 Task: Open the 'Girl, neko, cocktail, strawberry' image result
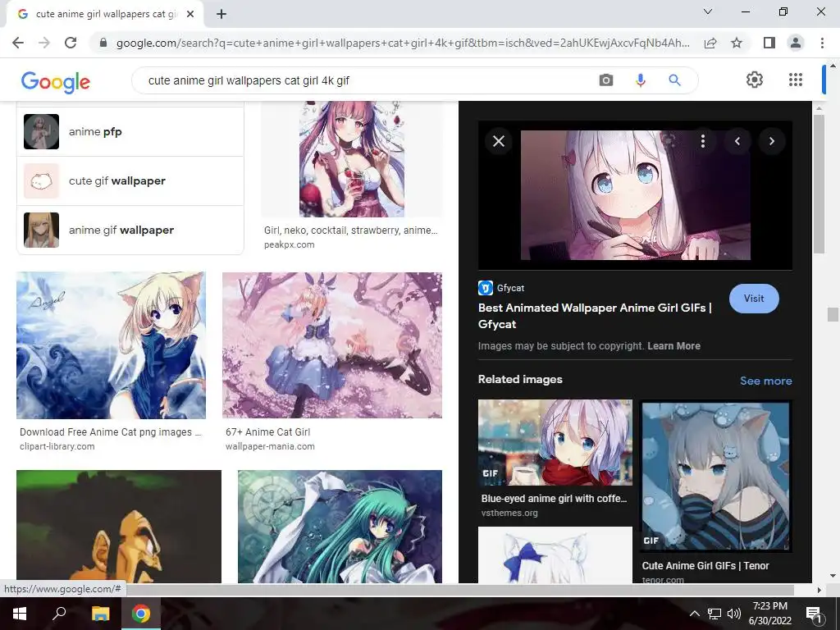351,159
